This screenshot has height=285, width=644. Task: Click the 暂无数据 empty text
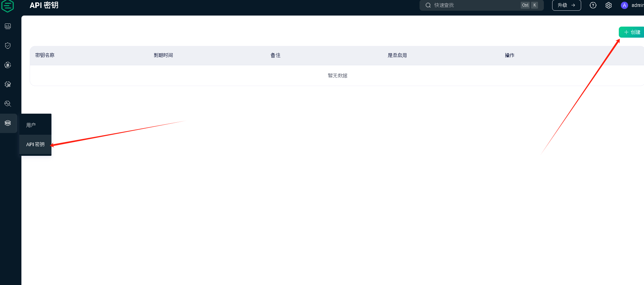pos(337,76)
